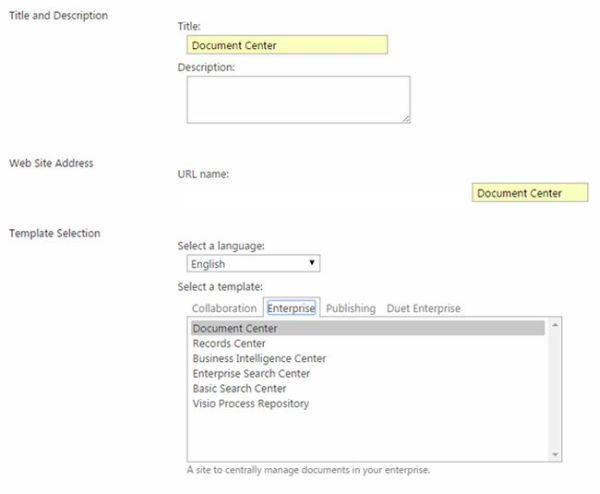Switch to the Duet Enterprise tab
The image size is (600, 494).
click(423, 308)
